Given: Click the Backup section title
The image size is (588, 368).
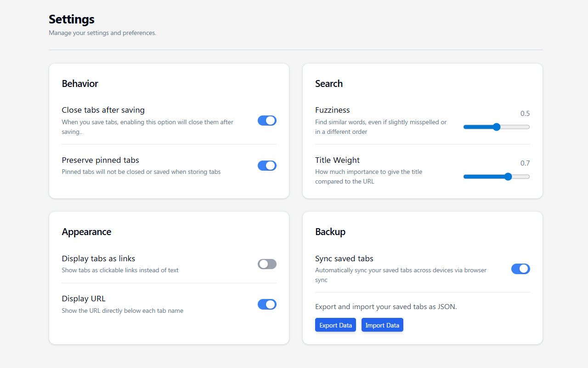Looking at the screenshot, I should click(330, 232).
